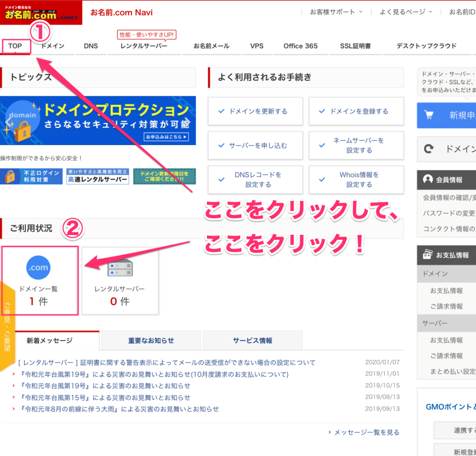Open the コンタクト情報 link
The image size is (476, 456).
coord(450,229)
